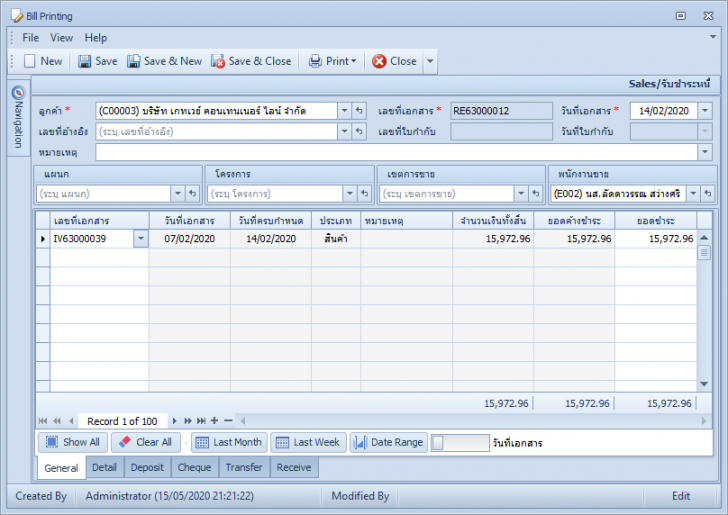The width and height of the screenshot is (728, 515).
Task: Go to next page navigator arrow
Action: point(188,421)
